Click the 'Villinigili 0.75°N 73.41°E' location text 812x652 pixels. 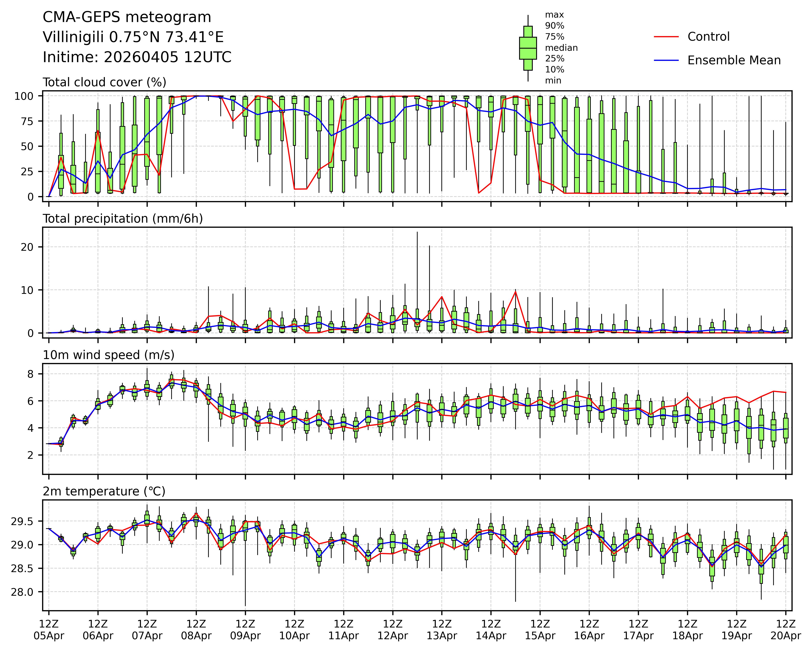(x=133, y=37)
